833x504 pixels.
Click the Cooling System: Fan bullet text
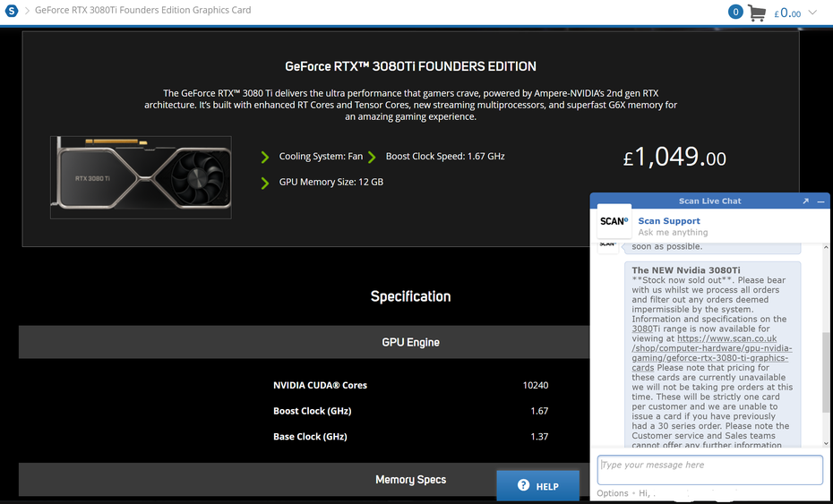click(x=321, y=156)
